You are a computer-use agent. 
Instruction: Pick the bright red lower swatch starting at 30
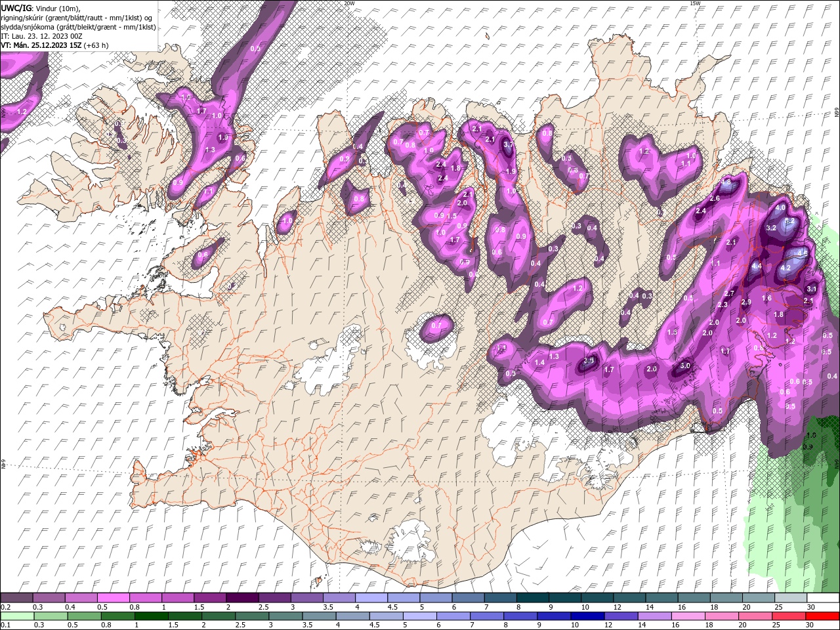pos(823,616)
